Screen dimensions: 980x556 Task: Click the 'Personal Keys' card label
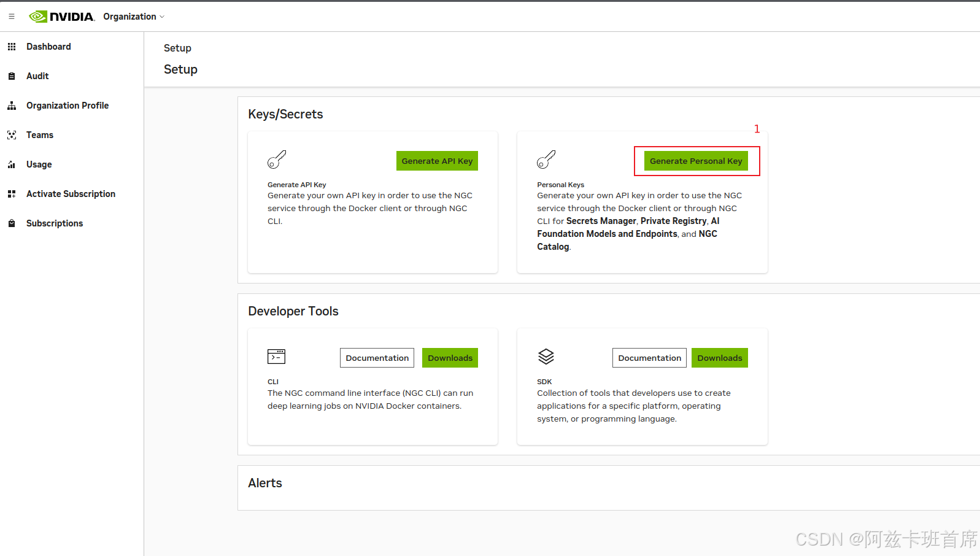click(561, 185)
